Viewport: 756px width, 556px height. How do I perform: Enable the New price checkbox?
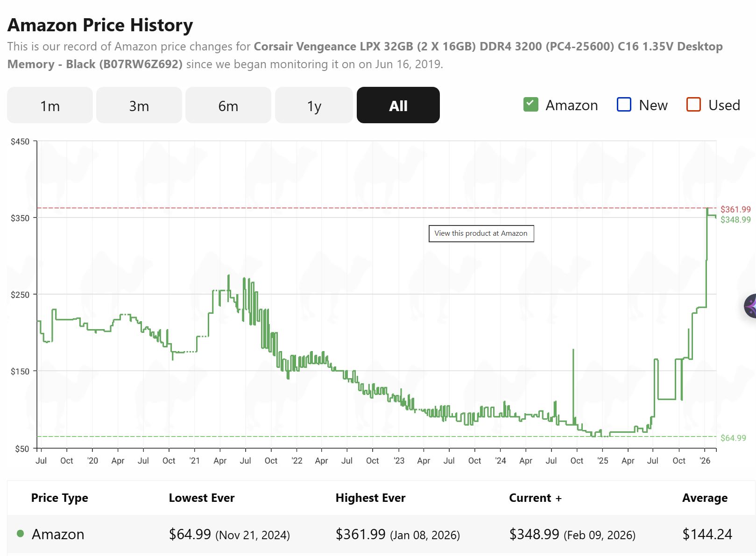click(x=624, y=105)
